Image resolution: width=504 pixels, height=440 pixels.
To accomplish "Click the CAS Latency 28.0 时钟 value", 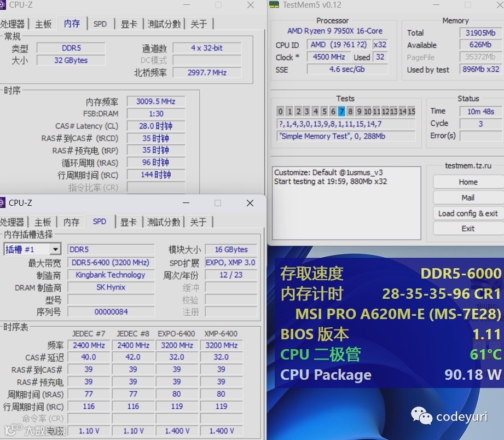I will [x=156, y=126].
